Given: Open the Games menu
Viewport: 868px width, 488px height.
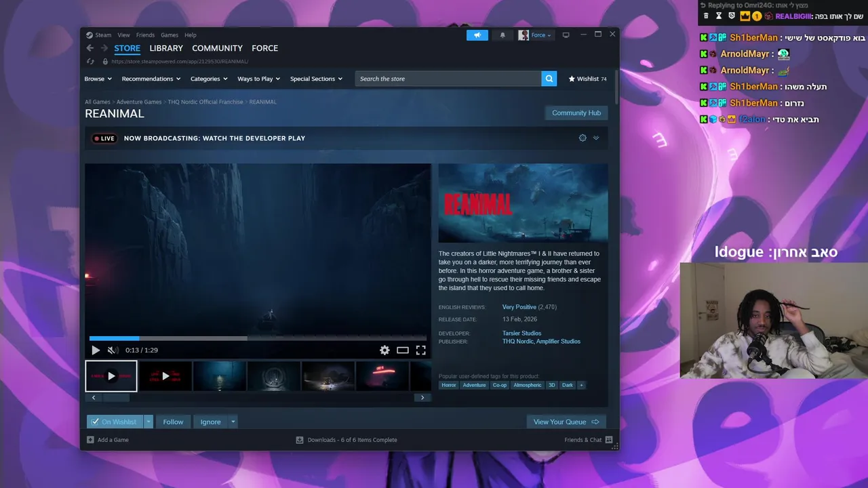Looking at the screenshot, I should pyautogui.click(x=170, y=35).
